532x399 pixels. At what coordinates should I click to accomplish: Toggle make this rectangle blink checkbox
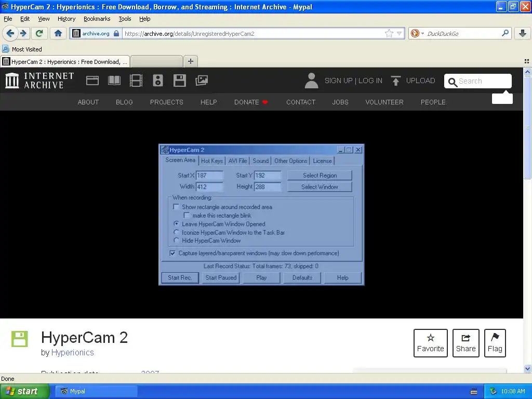coord(187,215)
